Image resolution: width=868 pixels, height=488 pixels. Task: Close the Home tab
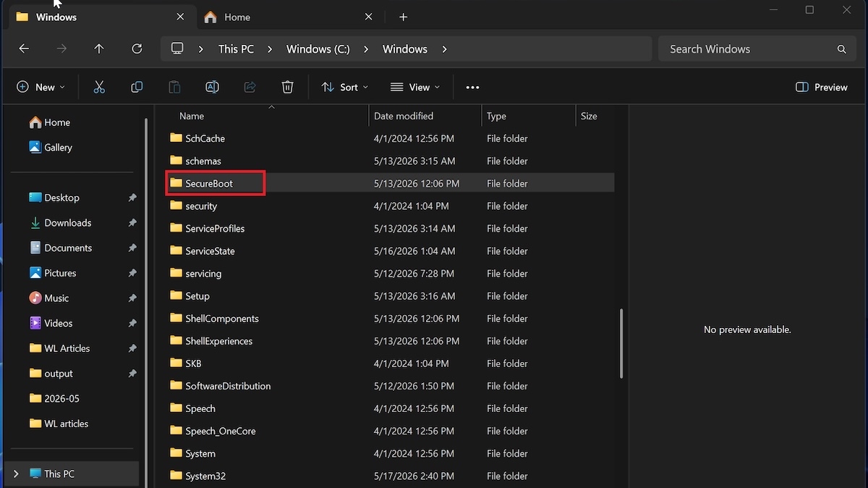tap(368, 17)
